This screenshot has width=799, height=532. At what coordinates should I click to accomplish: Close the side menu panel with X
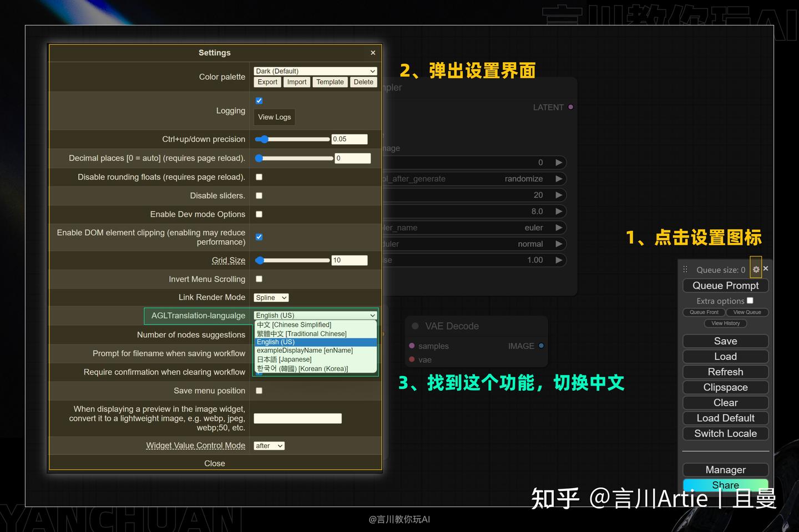click(766, 268)
